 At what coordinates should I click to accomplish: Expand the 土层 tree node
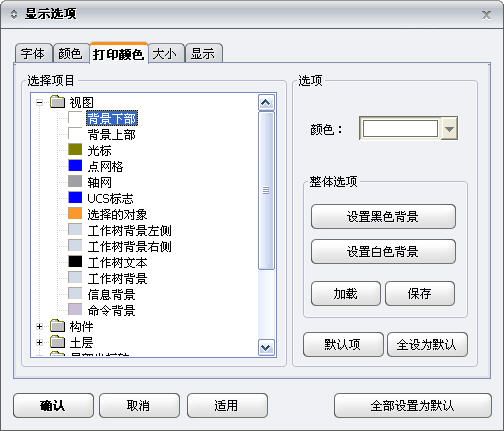[40, 342]
